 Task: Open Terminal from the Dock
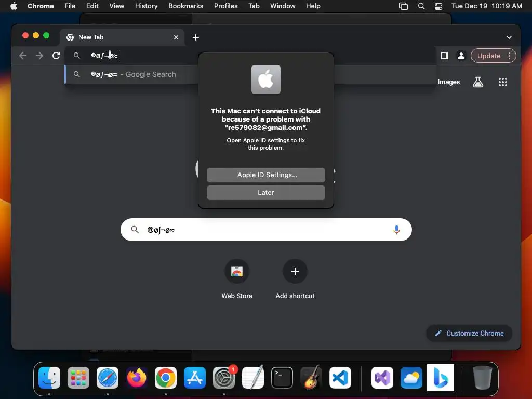pyautogui.click(x=282, y=378)
